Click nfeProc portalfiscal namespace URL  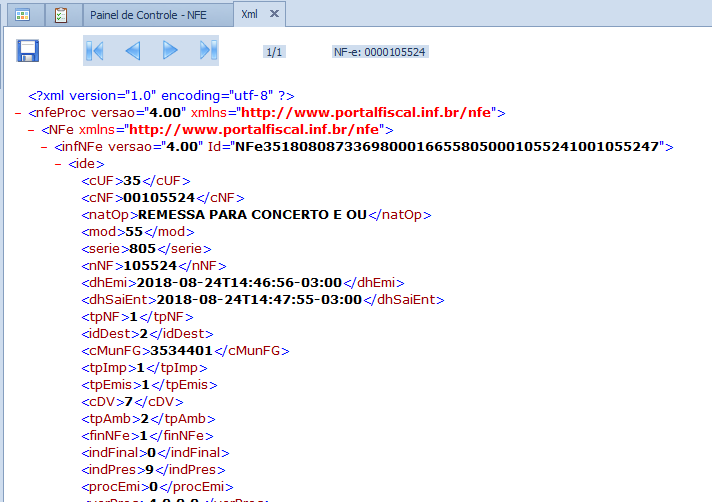tap(366, 113)
